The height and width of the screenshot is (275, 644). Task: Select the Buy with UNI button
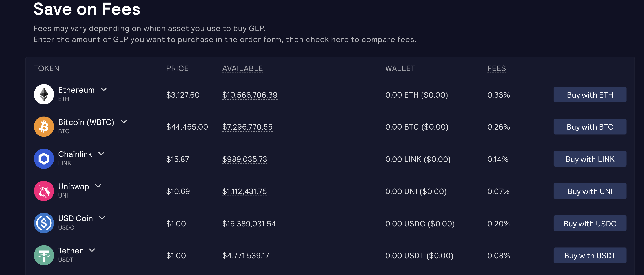pos(590,191)
